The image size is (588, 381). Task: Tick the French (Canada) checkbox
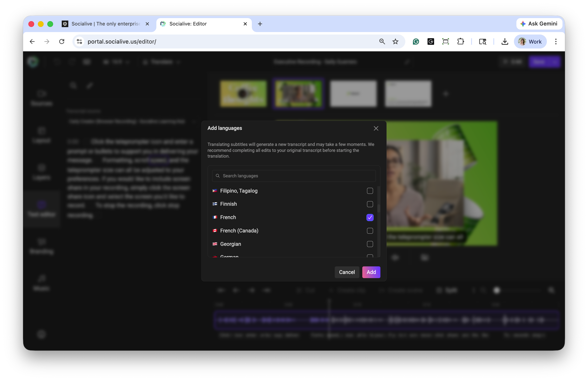tap(370, 231)
